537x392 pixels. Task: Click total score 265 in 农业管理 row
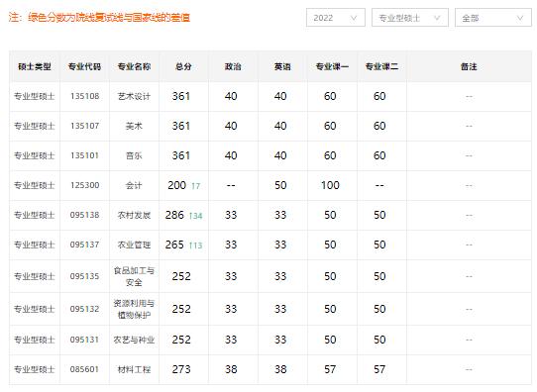coord(174,245)
